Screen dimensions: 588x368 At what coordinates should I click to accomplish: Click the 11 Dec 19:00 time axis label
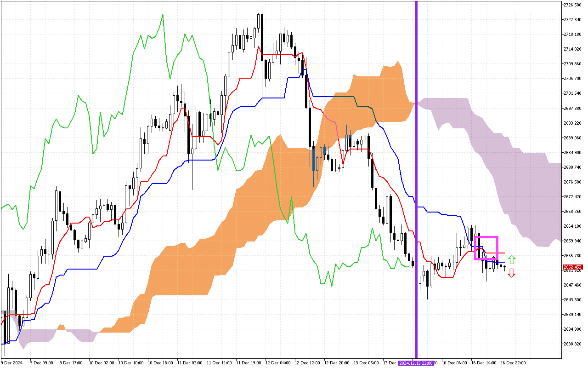[x=249, y=363]
